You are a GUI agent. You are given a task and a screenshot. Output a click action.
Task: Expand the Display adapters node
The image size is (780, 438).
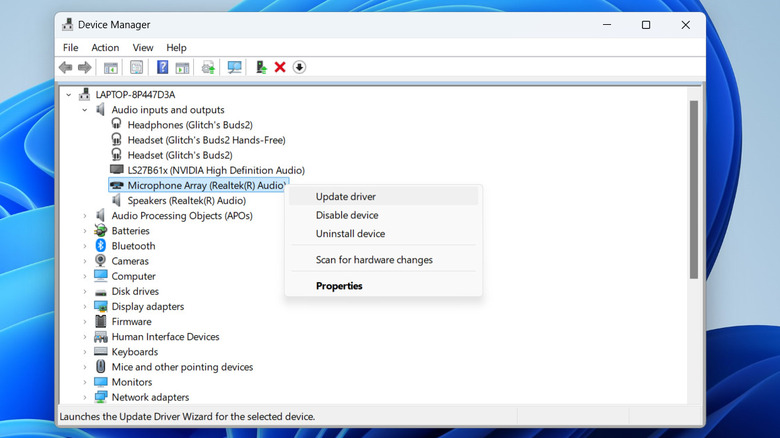pyautogui.click(x=85, y=307)
